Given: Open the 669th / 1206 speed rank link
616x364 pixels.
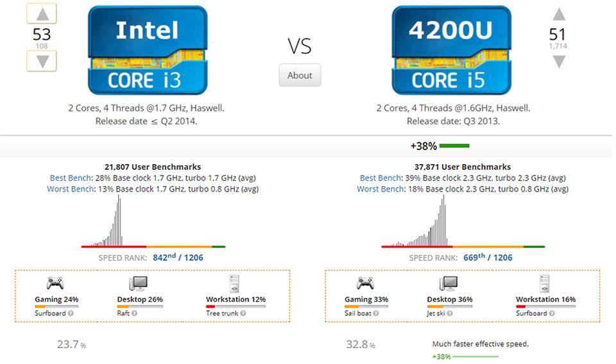Looking at the screenshot, I should 488,258.
